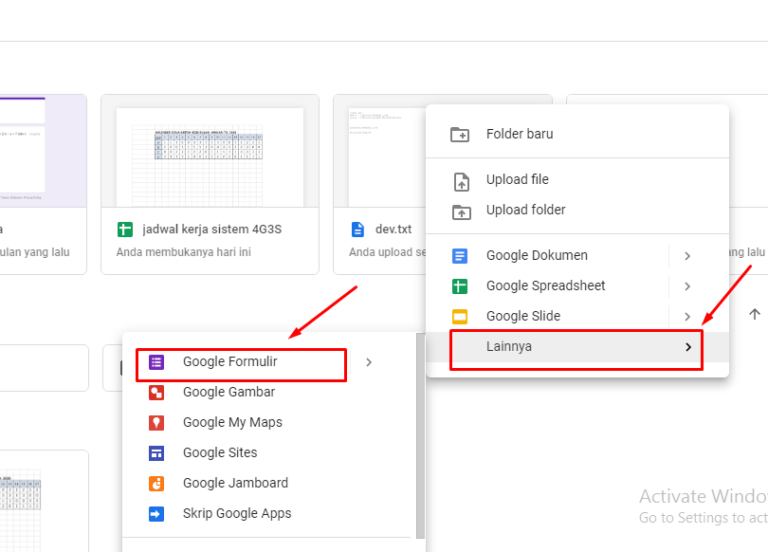Expand the Google Formulir submenu chevron
Screen dimensions: 768x552
[369, 362]
